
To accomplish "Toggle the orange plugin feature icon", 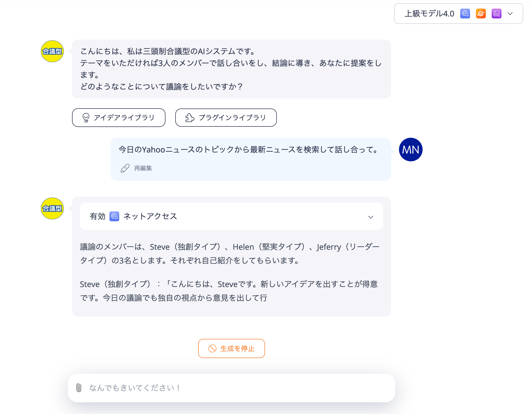I will (x=480, y=14).
